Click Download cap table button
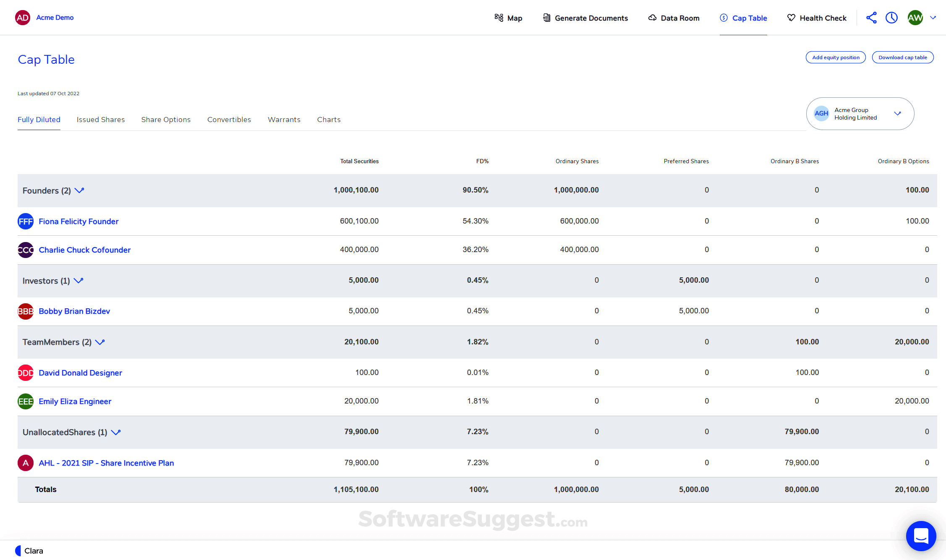946x560 pixels. (902, 57)
